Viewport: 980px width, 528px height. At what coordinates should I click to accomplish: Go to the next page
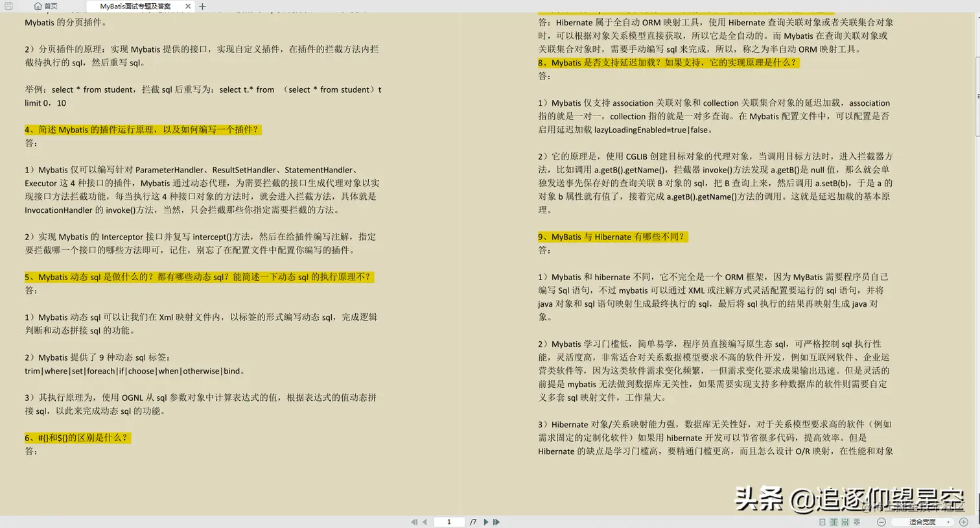(x=486, y=522)
